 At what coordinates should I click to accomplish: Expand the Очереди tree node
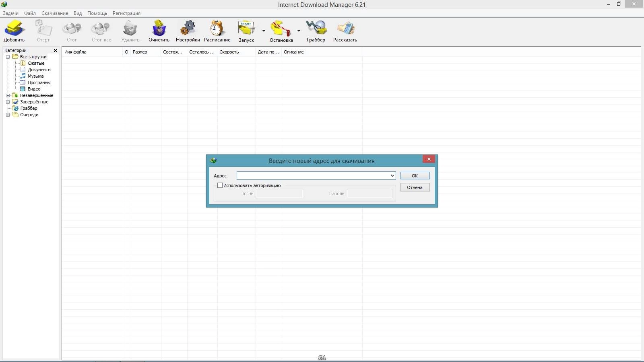[x=8, y=115]
